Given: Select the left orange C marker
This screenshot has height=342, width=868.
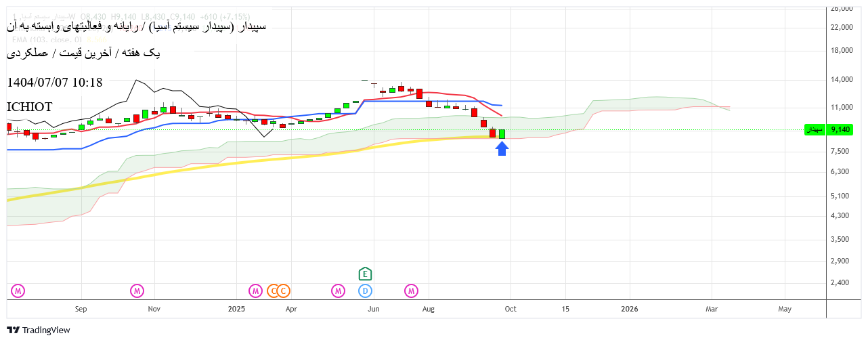Looking at the screenshot, I should pyautogui.click(x=274, y=291).
